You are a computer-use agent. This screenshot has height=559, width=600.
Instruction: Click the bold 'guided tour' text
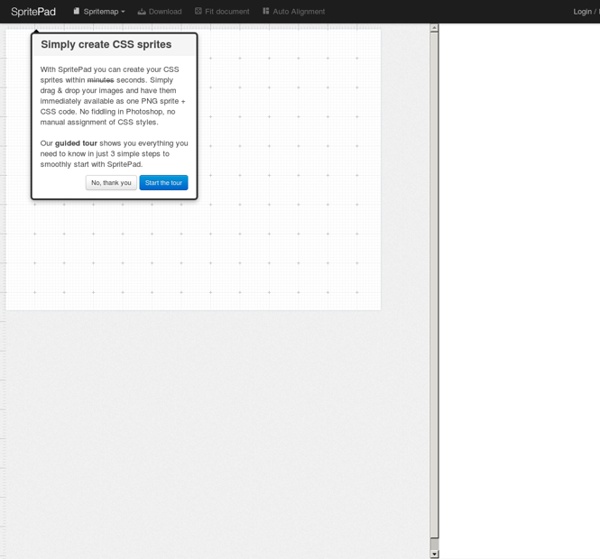(x=76, y=143)
